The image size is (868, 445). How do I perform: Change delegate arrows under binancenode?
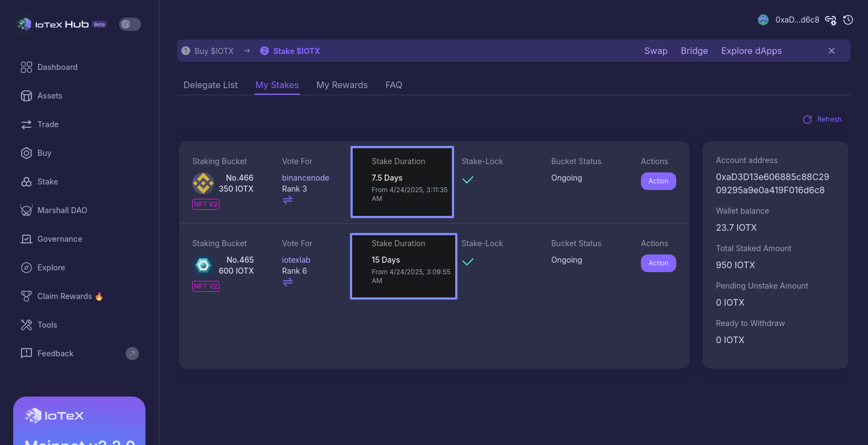tap(288, 200)
